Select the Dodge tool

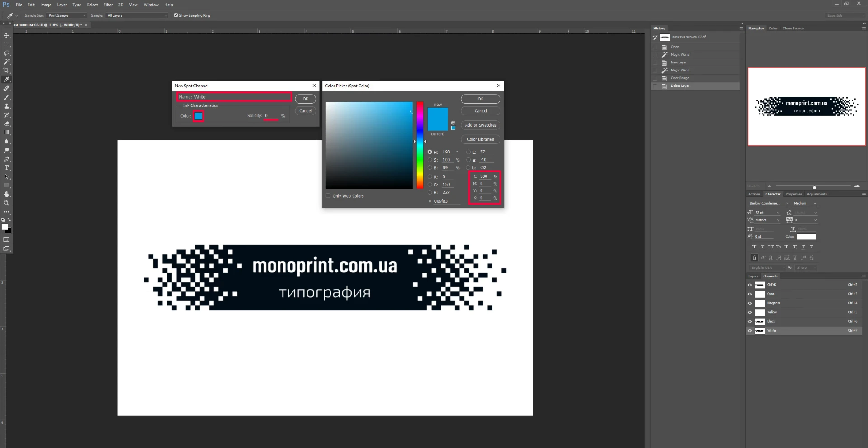[x=6, y=150]
